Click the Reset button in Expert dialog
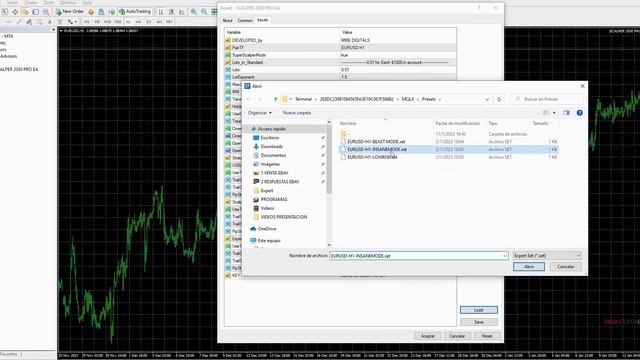This screenshot has width=640, height=360. pyautogui.click(x=487, y=336)
